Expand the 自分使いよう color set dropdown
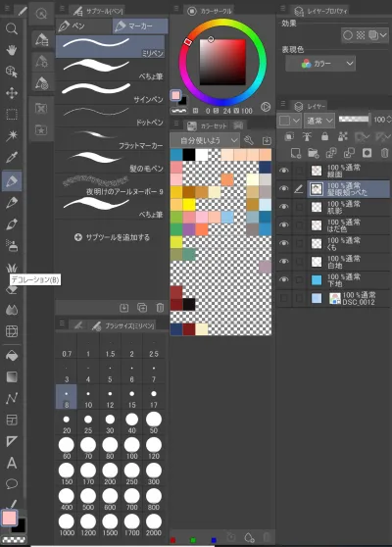Screen dimensions: 392x547 pyautogui.click(x=205, y=140)
